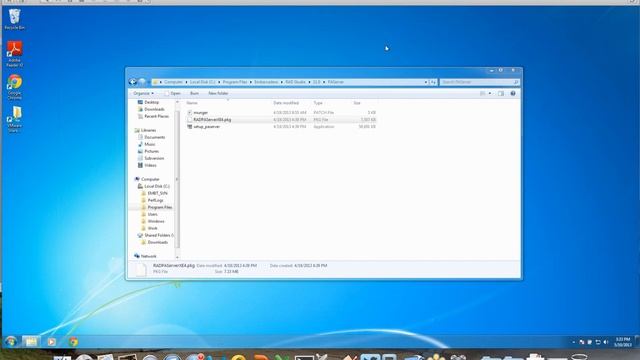The image size is (640, 360).
Task: Sort by Date modified column header
Action: pos(286,103)
